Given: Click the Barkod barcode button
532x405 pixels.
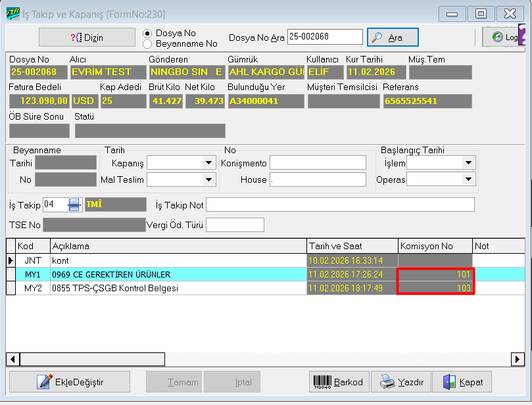Looking at the screenshot, I should click(338, 382).
